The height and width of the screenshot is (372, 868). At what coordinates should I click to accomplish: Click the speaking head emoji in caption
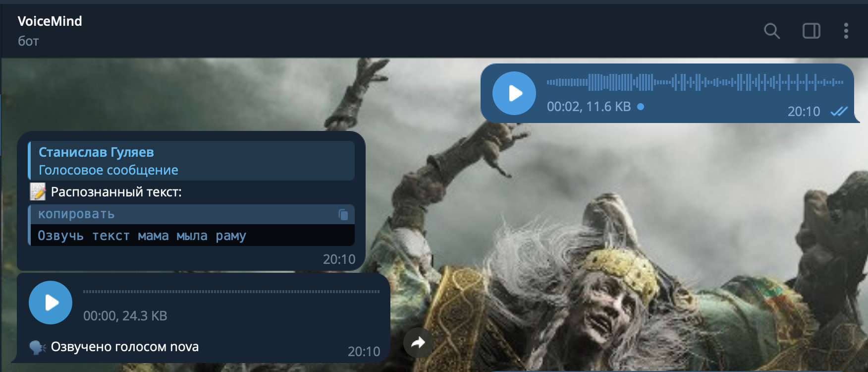click(x=38, y=347)
